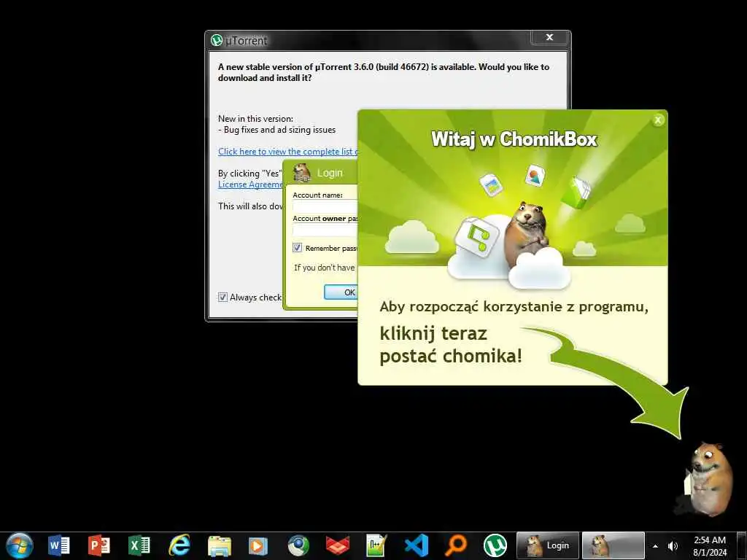Show hidden system tray icons
The height and width of the screenshot is (560, 747).
pos(656,546)
